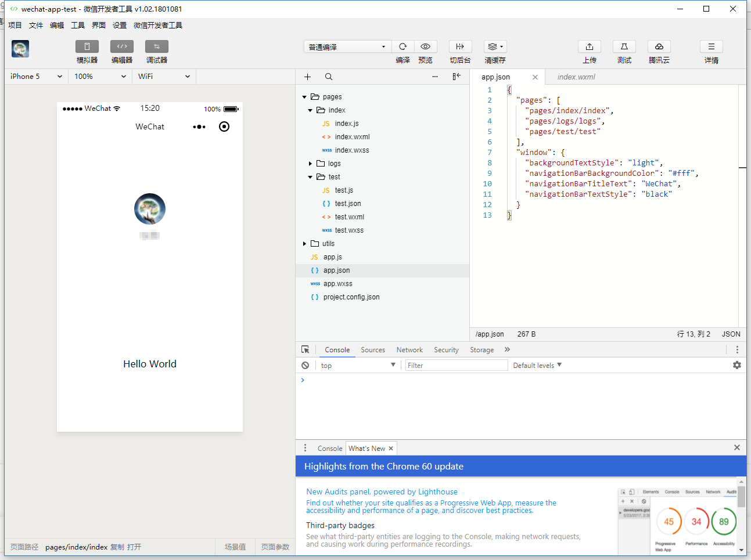Click the clear console icon
751x560 pixels.
coord(306,365)
